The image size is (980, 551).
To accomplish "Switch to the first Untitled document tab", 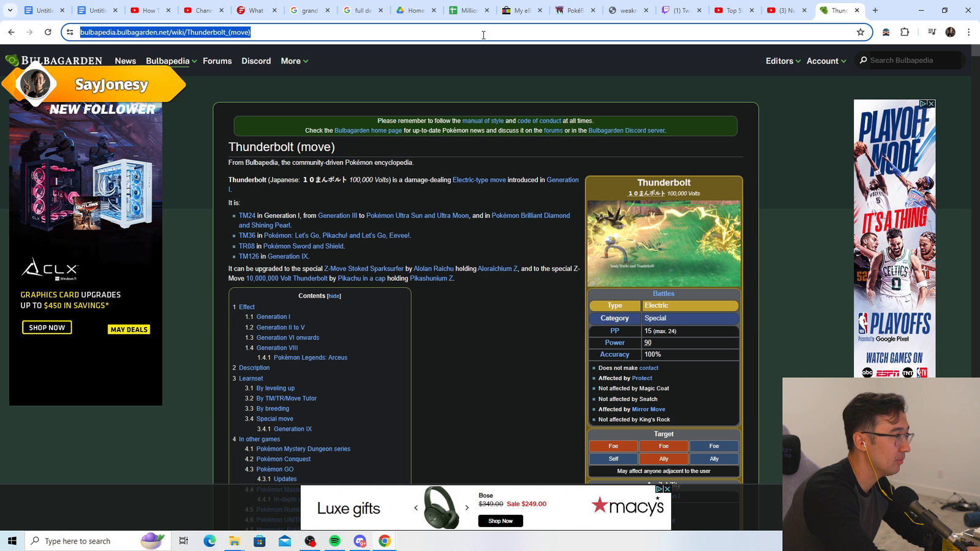I will coord(44,10).
